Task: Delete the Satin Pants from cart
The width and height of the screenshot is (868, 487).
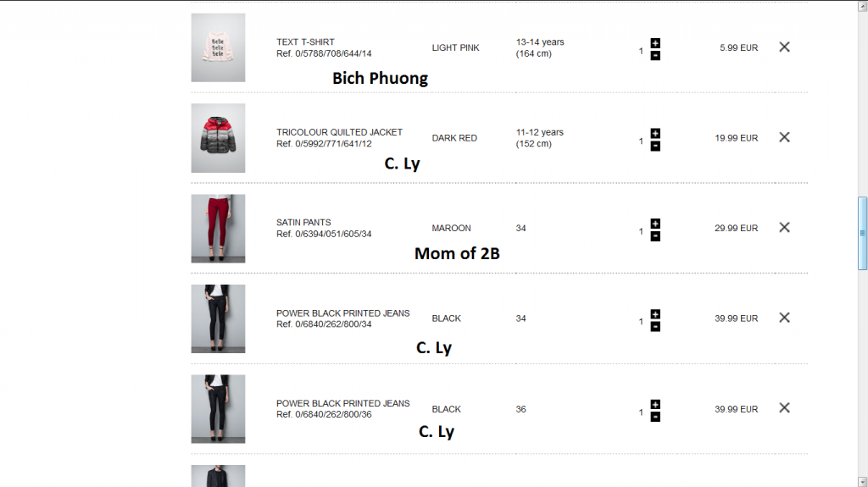Action: (784, 227)
